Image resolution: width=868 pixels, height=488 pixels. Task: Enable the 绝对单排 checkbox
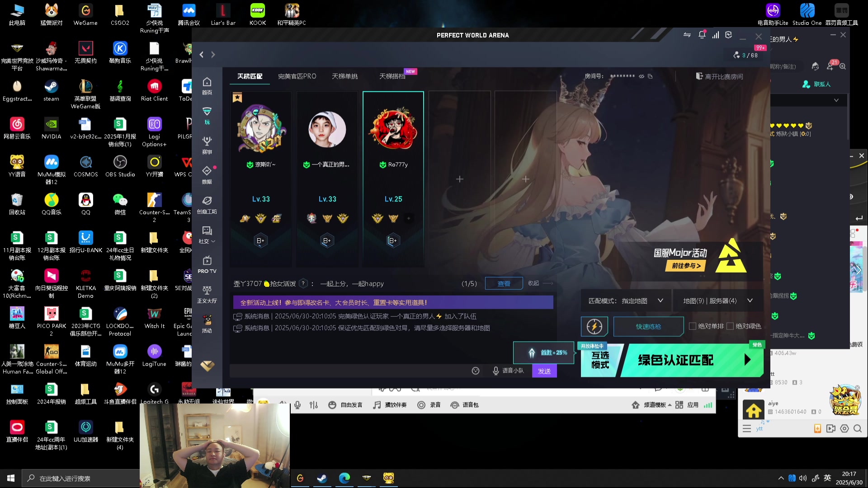[692, 326]
